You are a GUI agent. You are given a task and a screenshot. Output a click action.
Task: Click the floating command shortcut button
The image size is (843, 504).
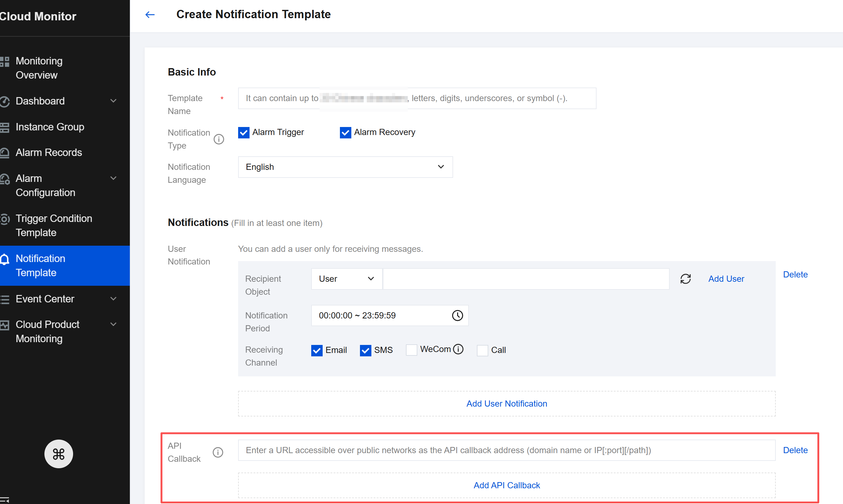59,454
